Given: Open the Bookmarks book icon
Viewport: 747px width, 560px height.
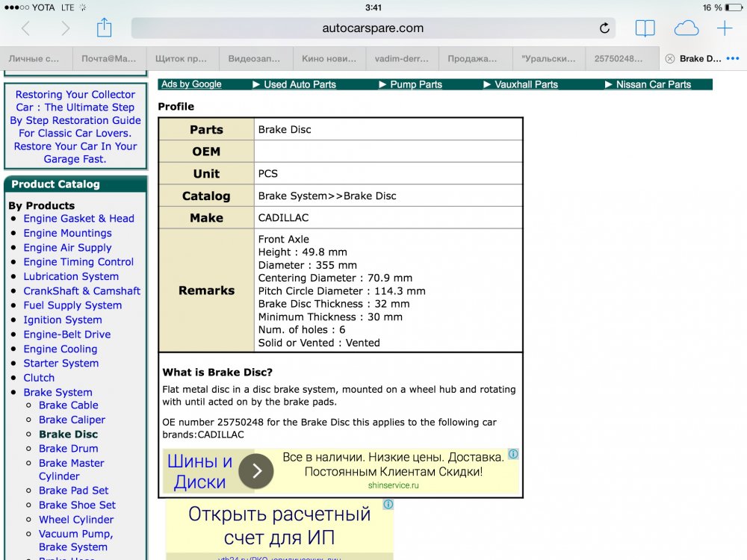Looking at the screenshot, I should tap(645, 28).
